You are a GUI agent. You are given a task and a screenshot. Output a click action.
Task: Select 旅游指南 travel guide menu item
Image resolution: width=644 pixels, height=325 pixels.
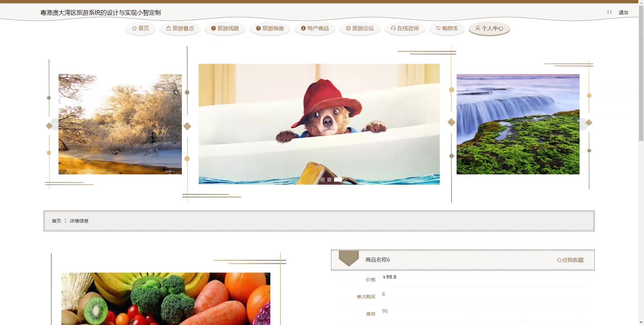click(270, 29)
